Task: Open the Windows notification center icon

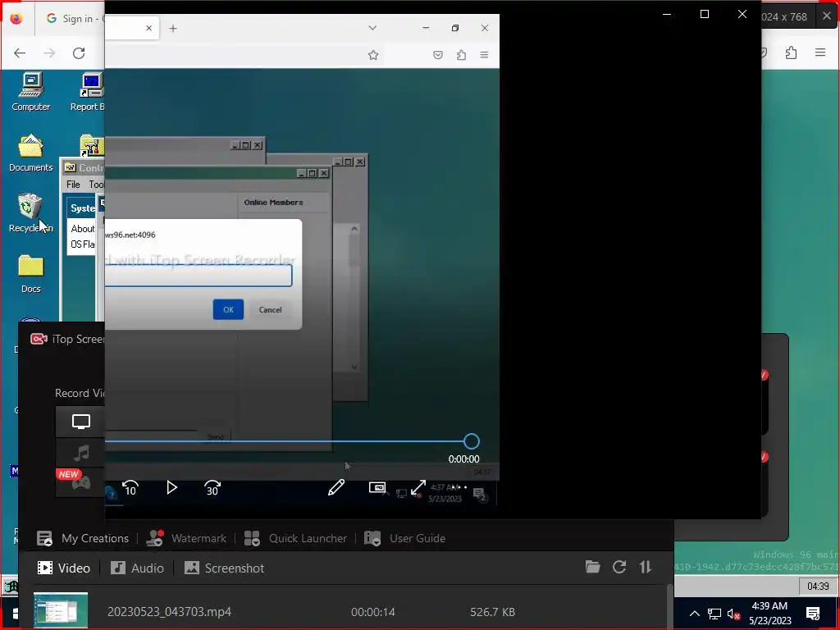Action: point(813,614)
